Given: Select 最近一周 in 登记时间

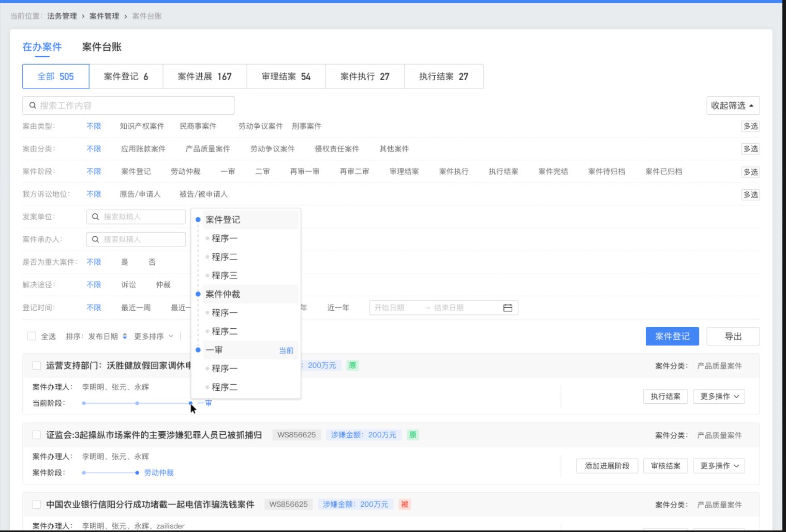Looking at the screenshot, I should click(136, 308).
